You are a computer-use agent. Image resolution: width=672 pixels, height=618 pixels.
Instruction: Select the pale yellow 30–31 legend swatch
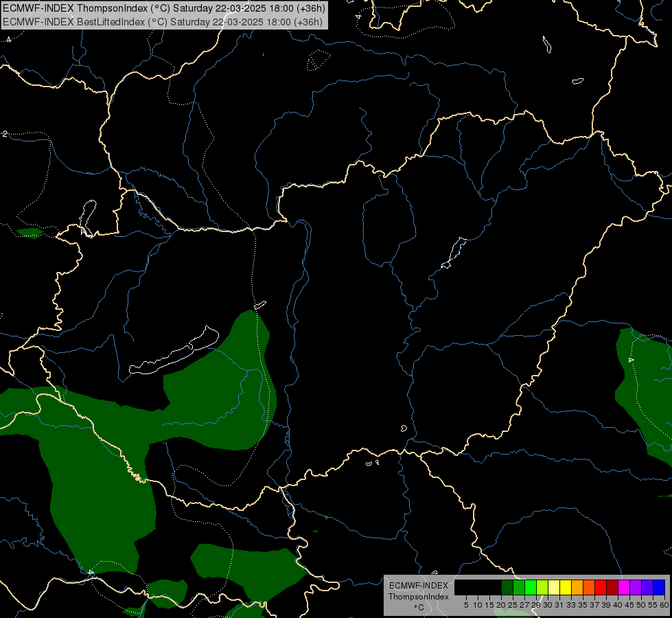554,587
